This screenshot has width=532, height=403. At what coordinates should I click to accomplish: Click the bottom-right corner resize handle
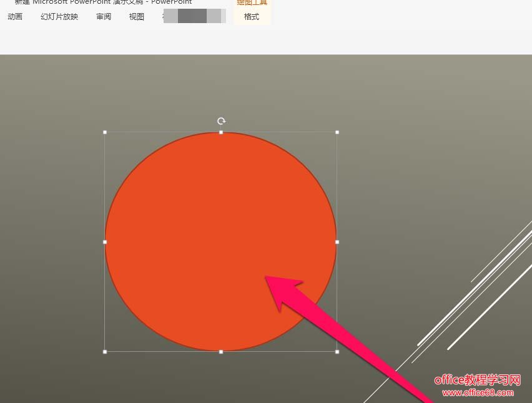(337, 352)
